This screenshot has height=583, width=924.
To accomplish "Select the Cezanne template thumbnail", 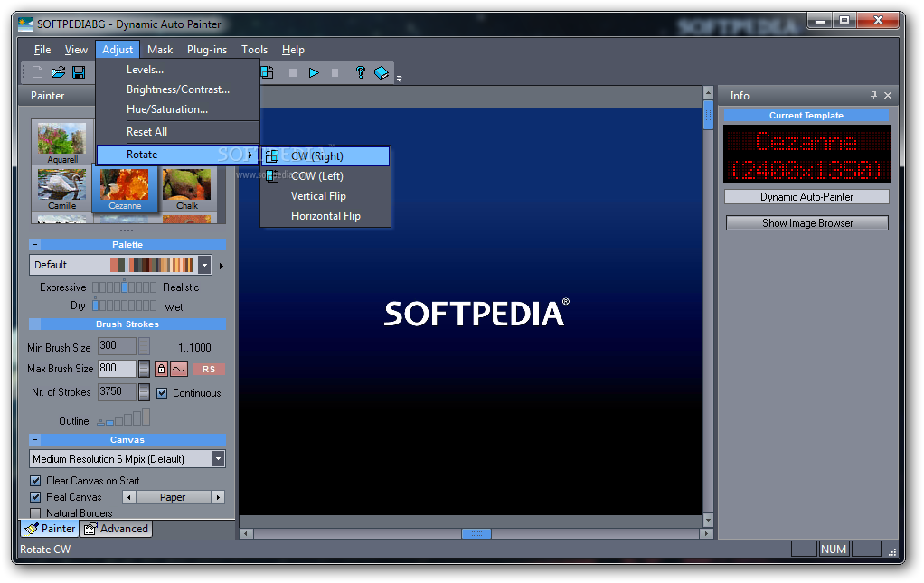I will pos(125,190).
